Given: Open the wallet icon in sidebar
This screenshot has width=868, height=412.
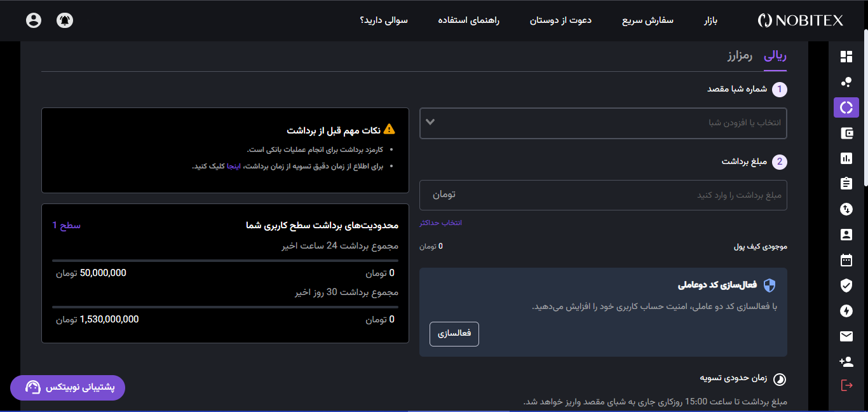Looking at the screenshot, I should tap(846, 133).
